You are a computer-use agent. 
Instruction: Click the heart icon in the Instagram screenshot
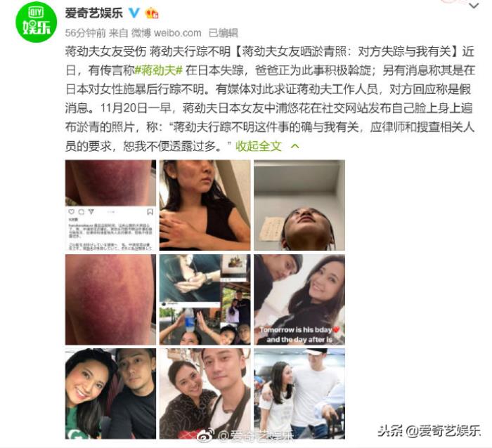(x=72, y=212)
